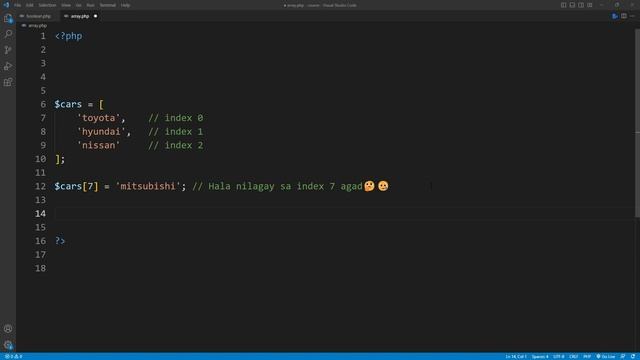Click the 'mitsubishi' string on line 12

click(x=148, y=186)
